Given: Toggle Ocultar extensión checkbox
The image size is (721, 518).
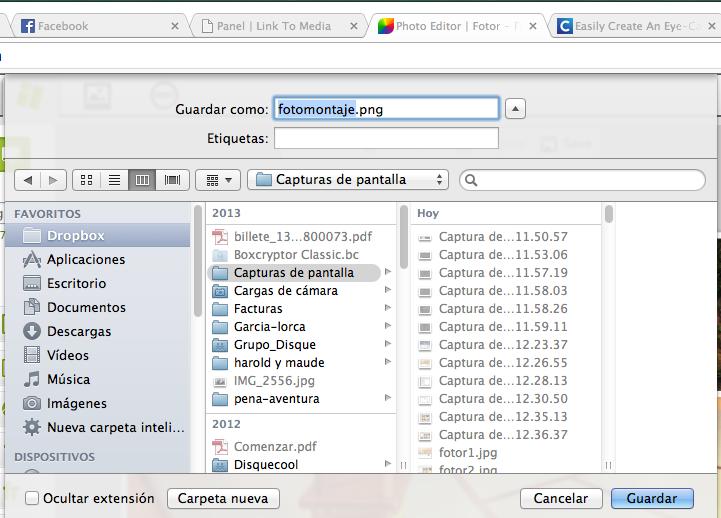Looking at the screenshot, I should [32, 498].
